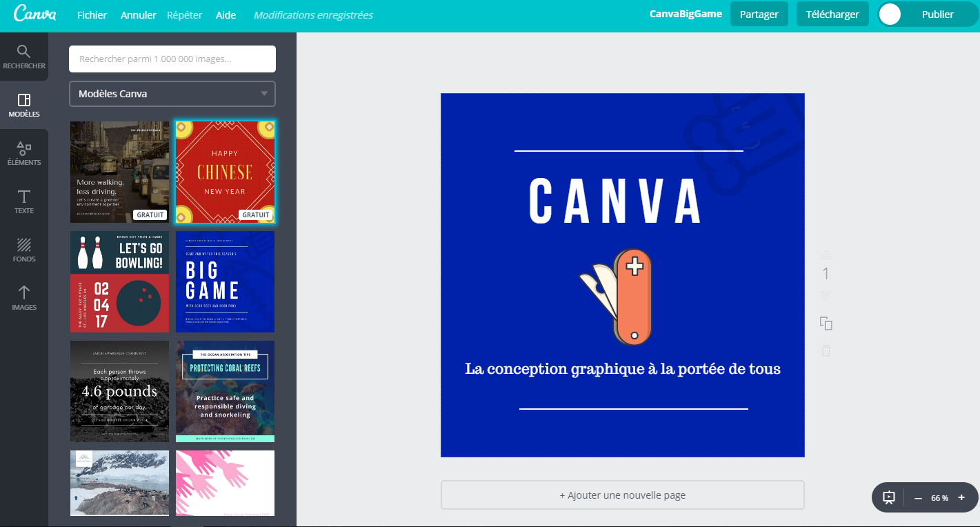Click Répéter to redo

pyautogui.click(x=185, y=14)
